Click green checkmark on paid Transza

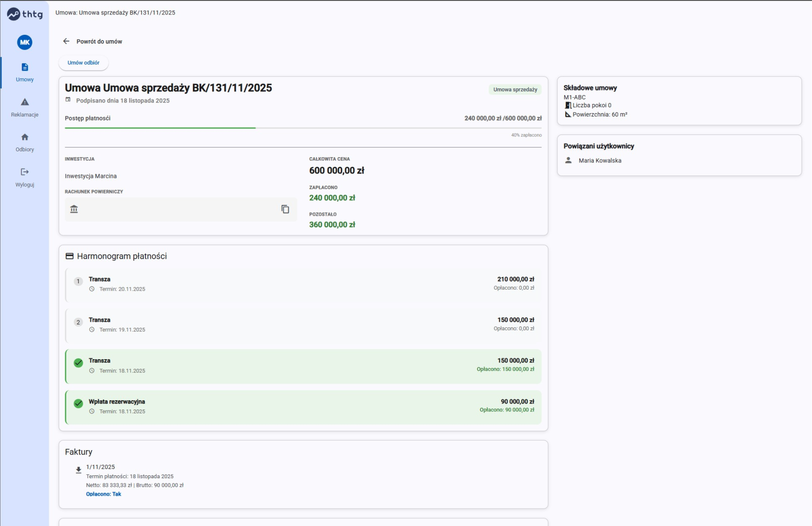point(78,363)
